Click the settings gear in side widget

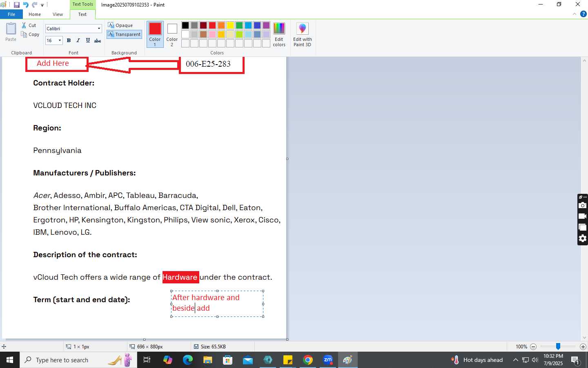pos(583,238)
